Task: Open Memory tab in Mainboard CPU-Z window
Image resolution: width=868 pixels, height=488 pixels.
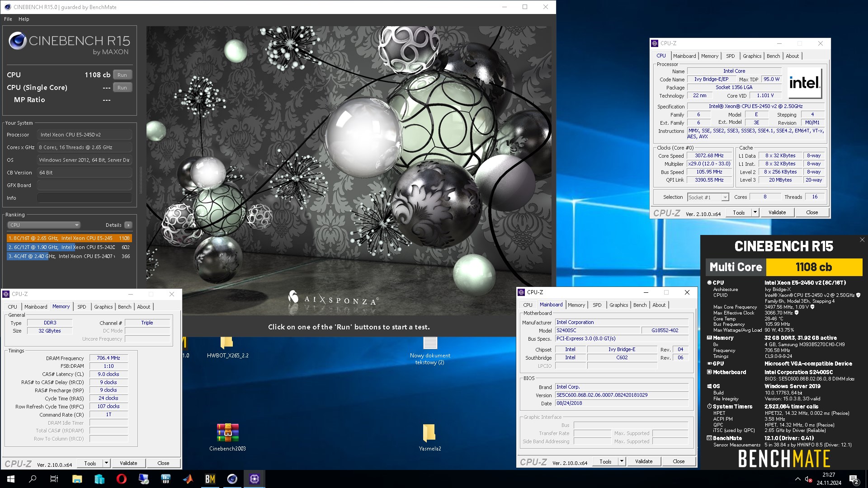Action: [x=576, y=305]
